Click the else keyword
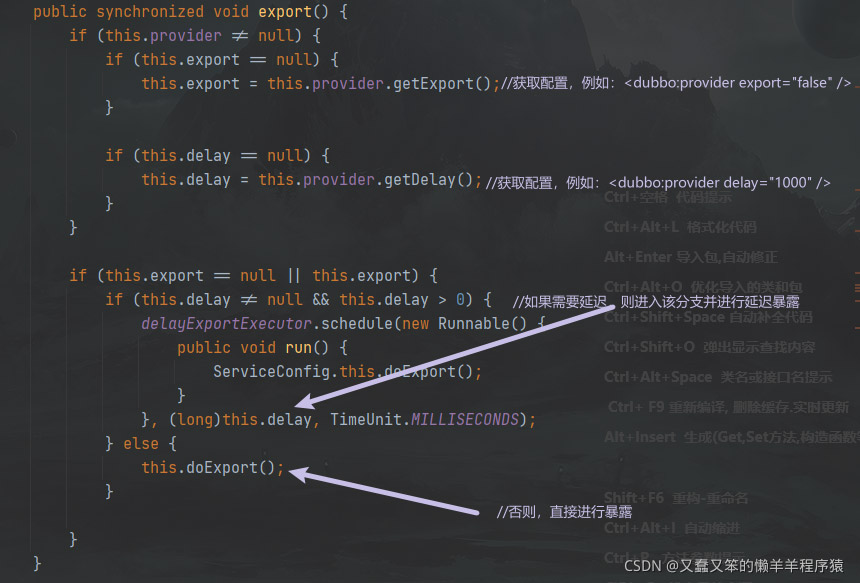 click(141, 444)
